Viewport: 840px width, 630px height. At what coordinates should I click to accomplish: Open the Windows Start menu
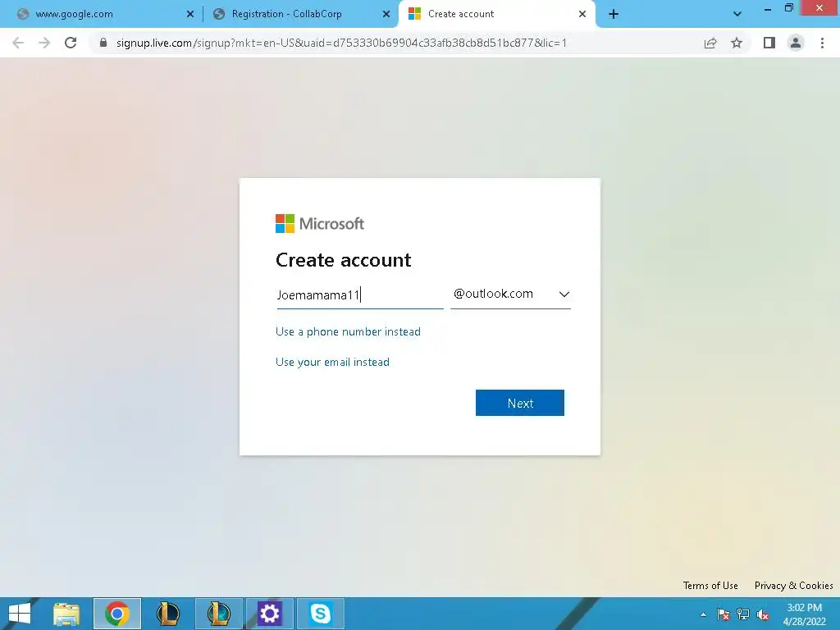(20, 614)
